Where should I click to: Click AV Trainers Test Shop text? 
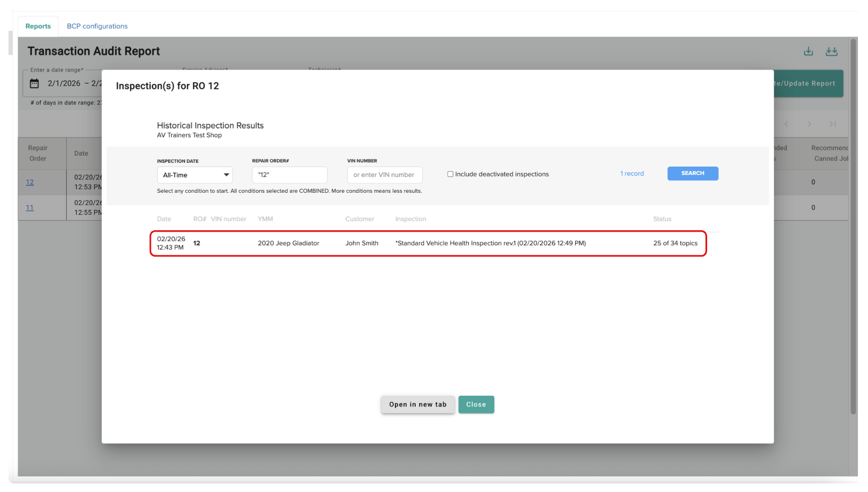[189, 135]
